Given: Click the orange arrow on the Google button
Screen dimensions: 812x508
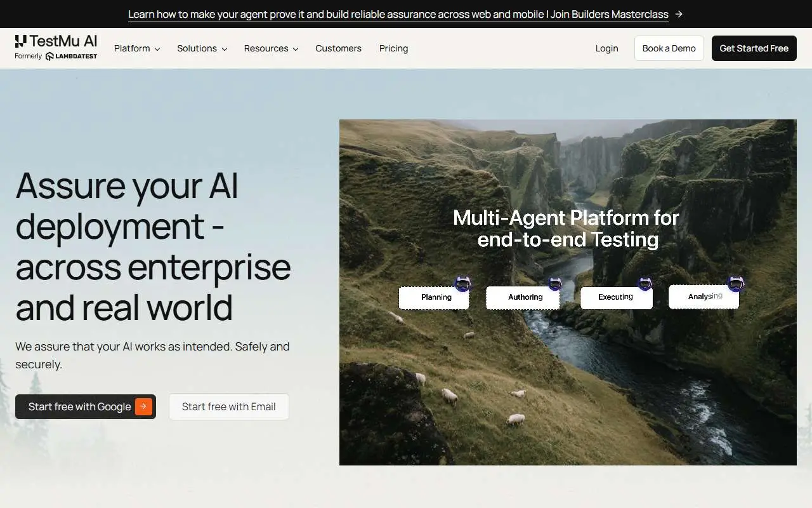Looking at the screenshot, I should (x=143, y=406).
